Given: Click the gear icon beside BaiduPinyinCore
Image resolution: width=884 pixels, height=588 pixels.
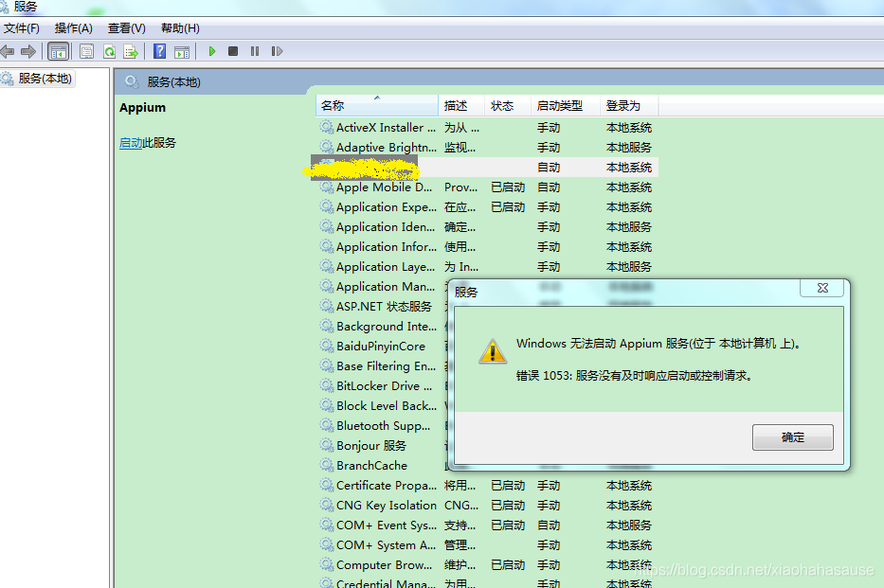Looking at the screenshot, I should [x=327, y=346].
